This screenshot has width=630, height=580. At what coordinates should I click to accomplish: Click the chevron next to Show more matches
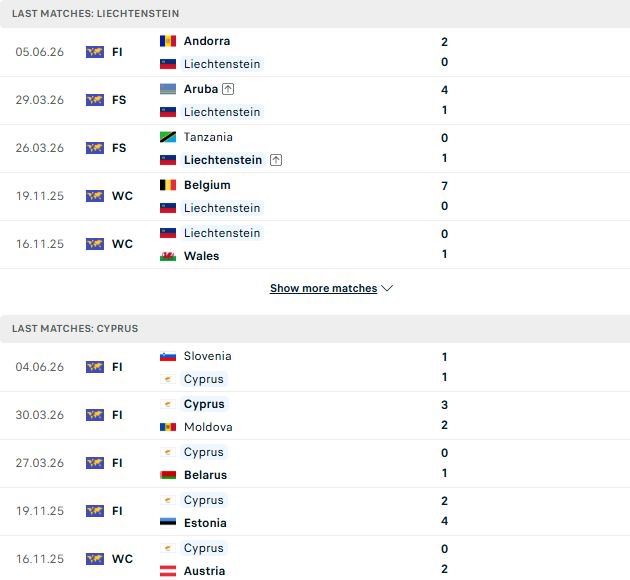pos(387,288)
